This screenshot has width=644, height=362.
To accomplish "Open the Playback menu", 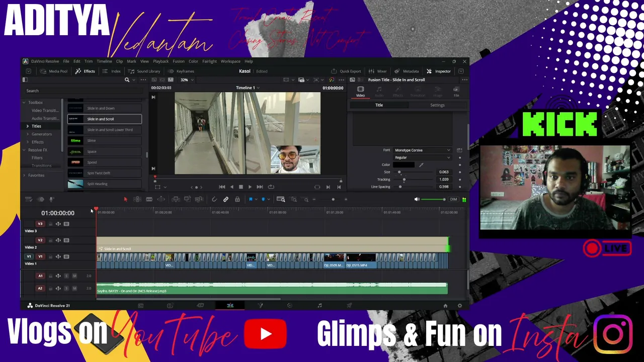I will pos(161,61).
